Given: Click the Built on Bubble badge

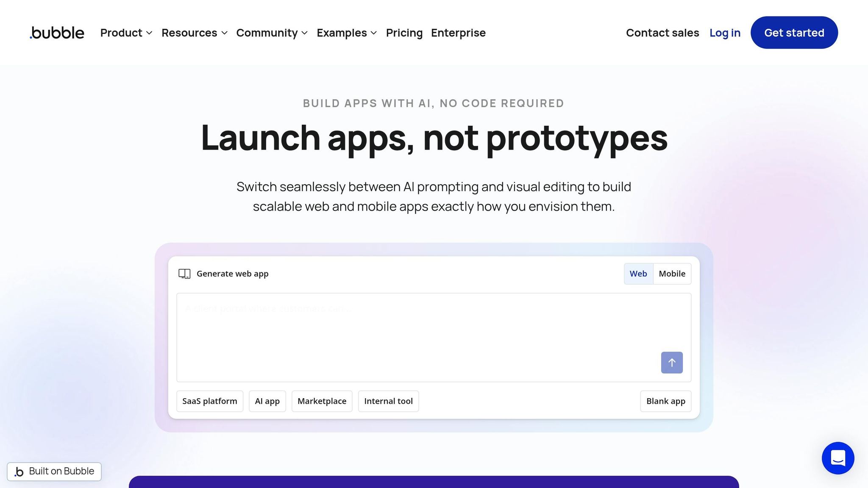Looking at the screenshot, I should (x=54, y=471).
